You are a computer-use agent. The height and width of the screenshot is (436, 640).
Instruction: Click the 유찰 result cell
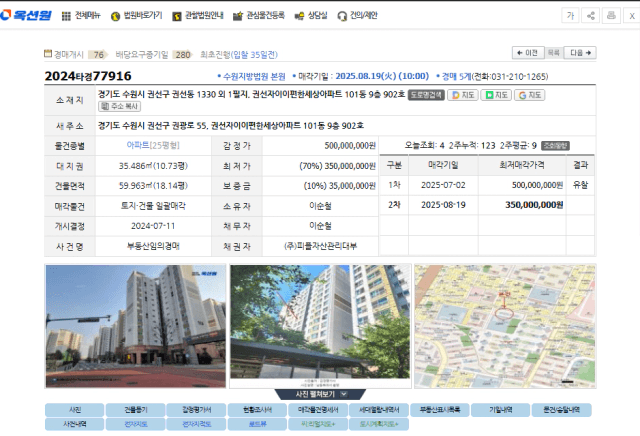(x=580, y=185)
